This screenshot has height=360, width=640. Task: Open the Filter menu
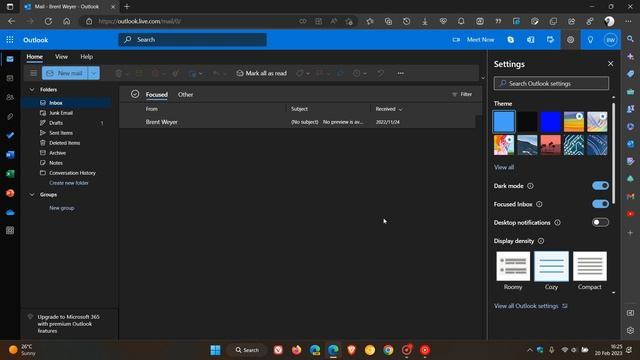click(x=462, y=94)
